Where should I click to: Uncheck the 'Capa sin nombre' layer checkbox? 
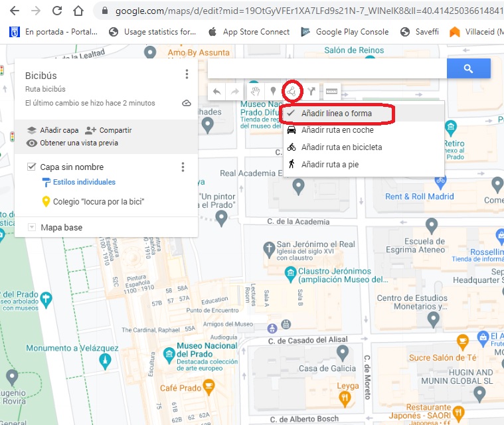(x=31, y=167)
